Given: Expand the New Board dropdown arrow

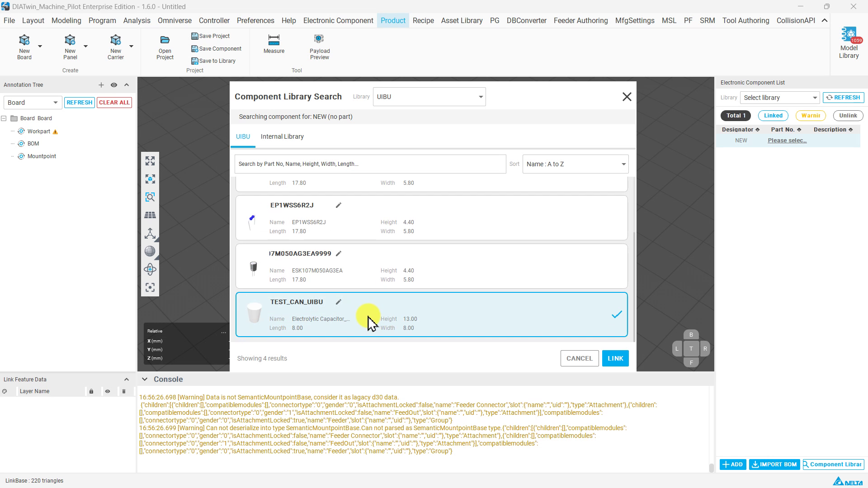Looking at the screenshot, I should [x=40, y=47].
